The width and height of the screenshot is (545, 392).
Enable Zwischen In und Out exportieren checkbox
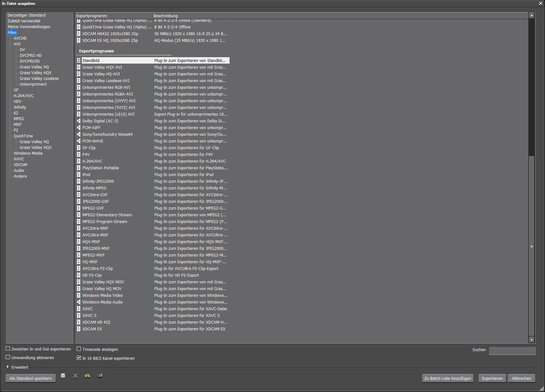[8, 349]
